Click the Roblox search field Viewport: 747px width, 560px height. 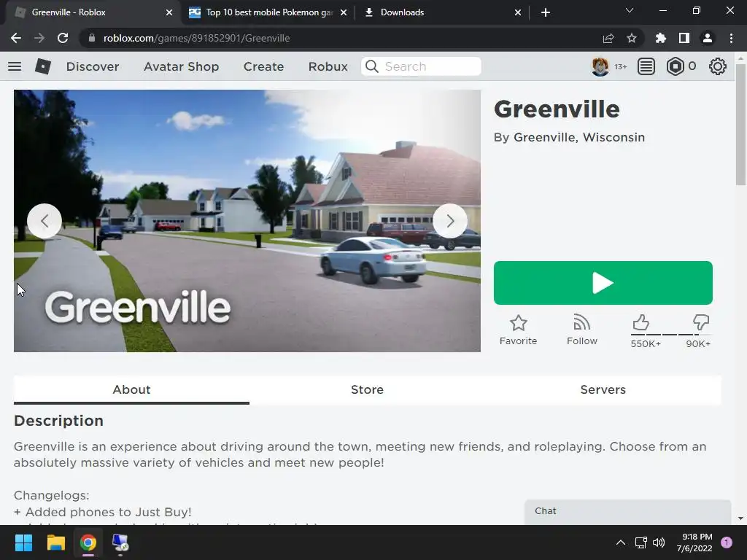pos(421,66)
